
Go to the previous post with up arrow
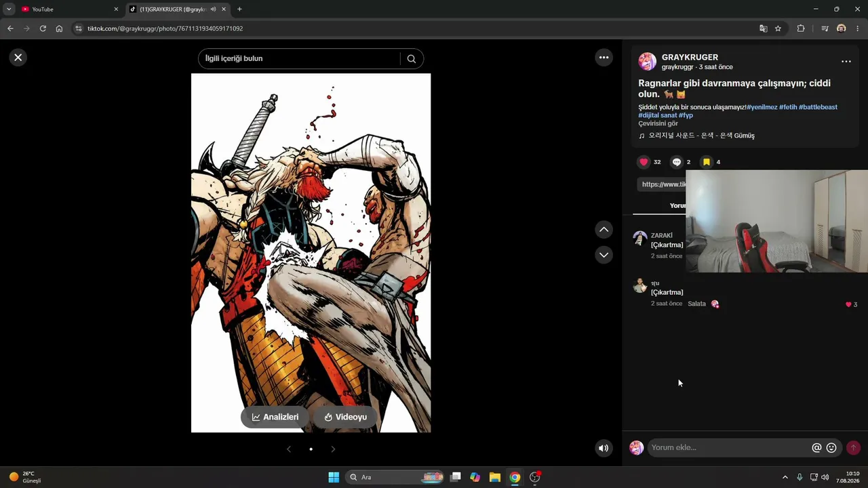coord(604,230)
